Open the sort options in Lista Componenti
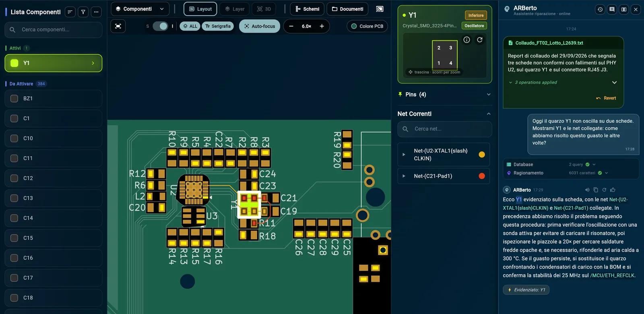Viewport: 644px width, 314px height. (x=70, y=12)
